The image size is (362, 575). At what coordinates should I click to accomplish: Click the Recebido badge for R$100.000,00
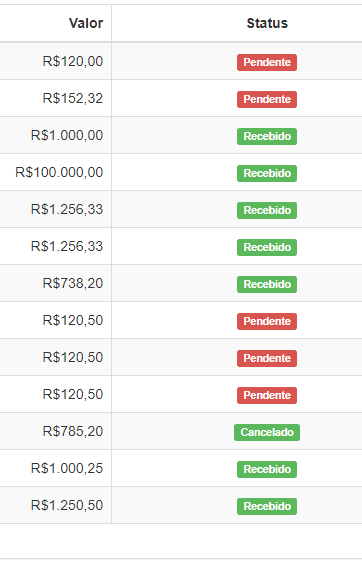(267, 173)
